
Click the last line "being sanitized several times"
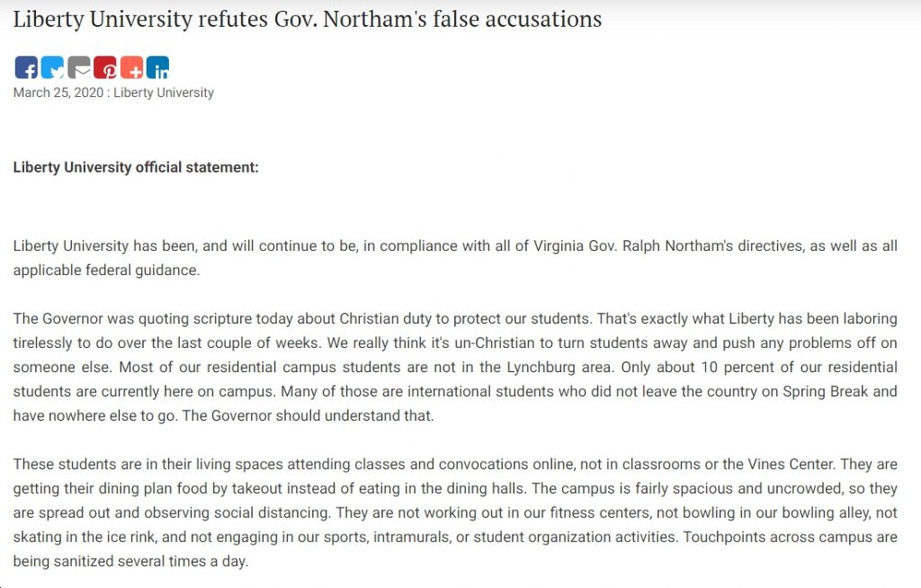coord(130,562)
